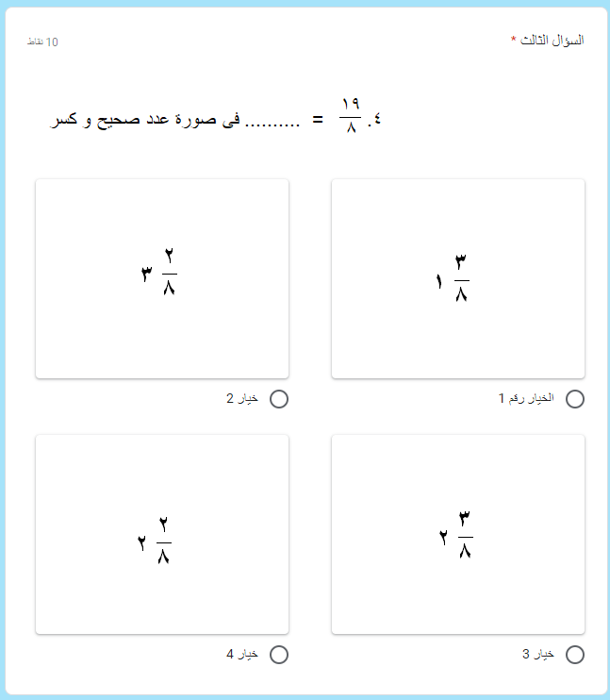Click the answer image showing ٢ ٣/٨
610x700 pixels.
point(457,535)
